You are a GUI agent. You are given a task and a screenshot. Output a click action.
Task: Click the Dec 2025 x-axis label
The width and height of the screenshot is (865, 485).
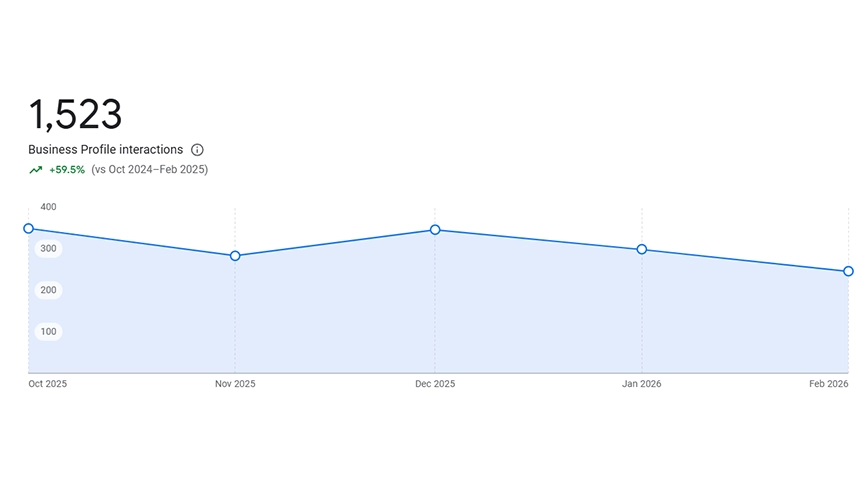tap(435, 384)
